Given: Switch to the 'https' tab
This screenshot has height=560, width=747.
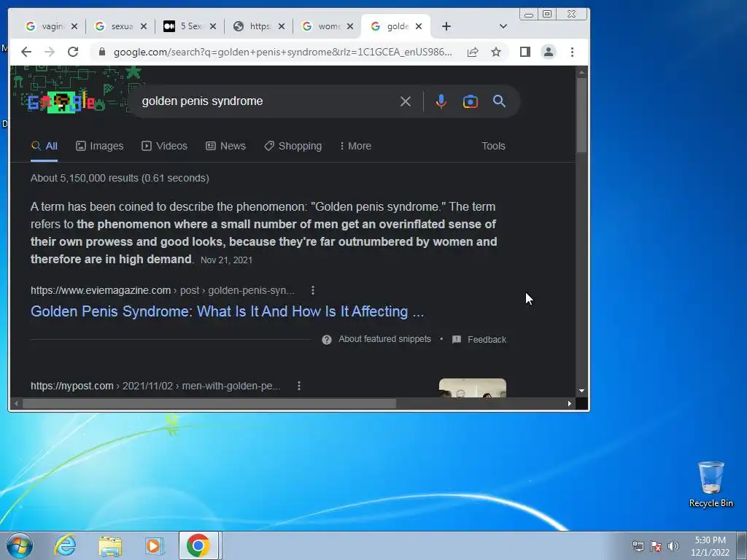Looking at the screenshot, I should (x=253, y=26).
